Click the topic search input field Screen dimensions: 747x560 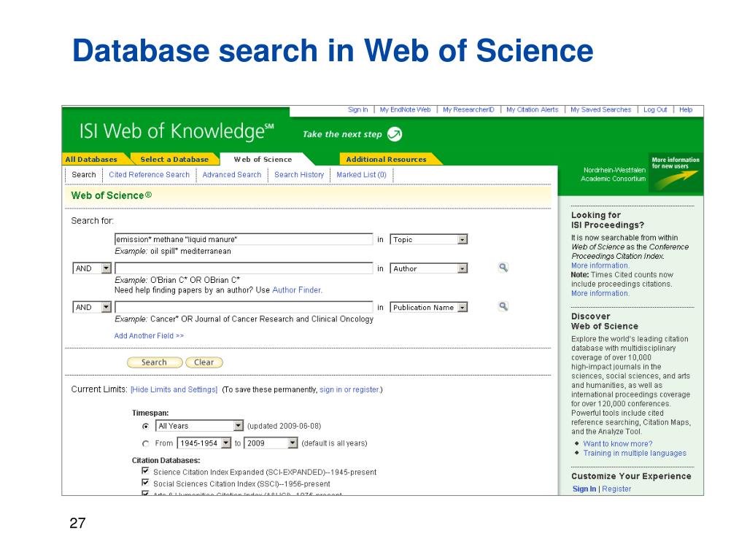244,239
